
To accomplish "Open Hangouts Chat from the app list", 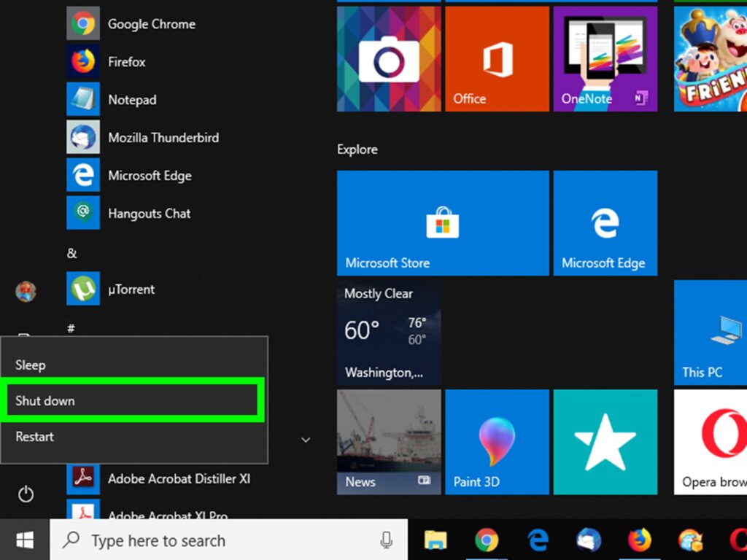I will pyautogui.click(x=149, y=214).
